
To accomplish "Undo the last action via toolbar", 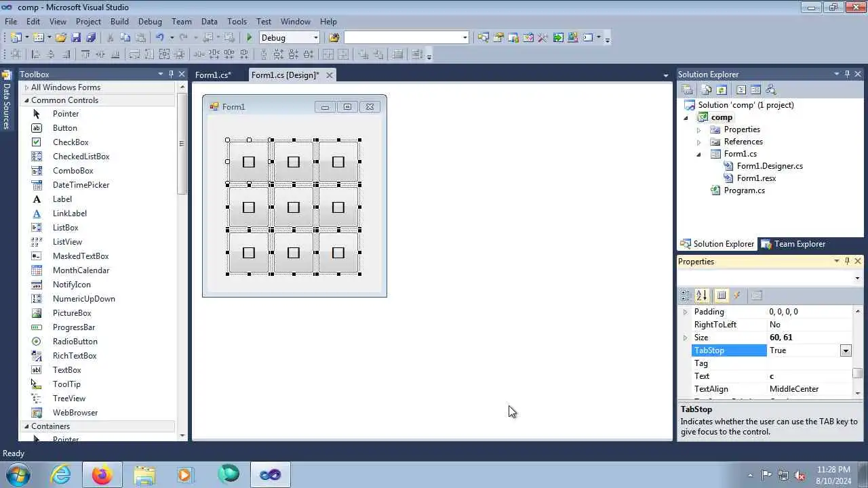I will tap(160, 38).
